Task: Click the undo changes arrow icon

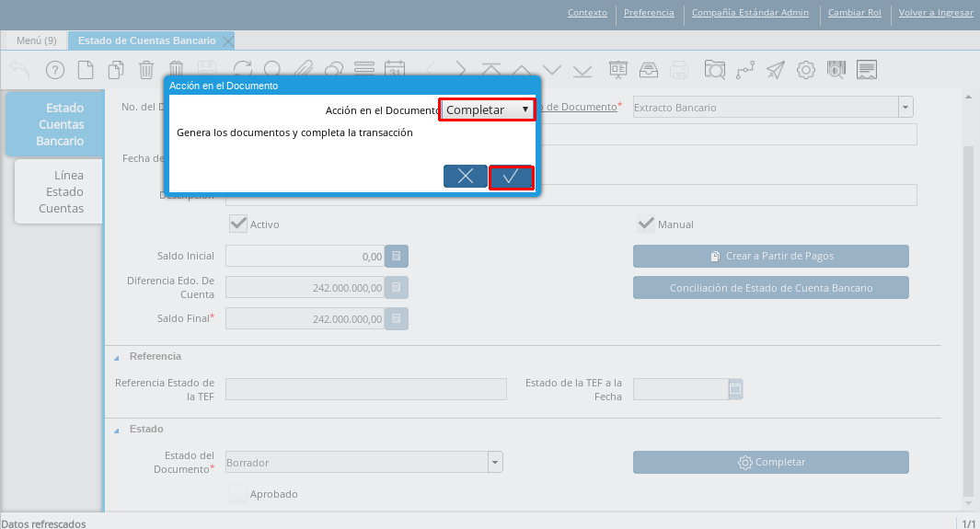Action: point(20,69)
